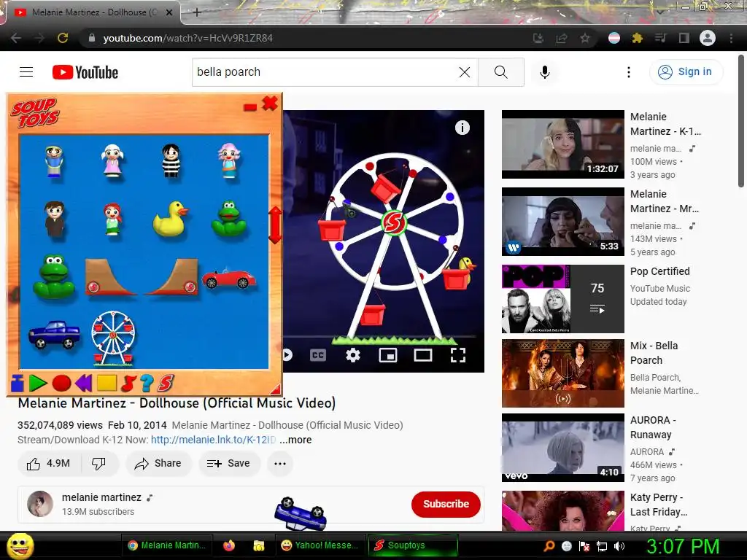
Task: Open the video player settings gear
Action: [x=353, y=355]
